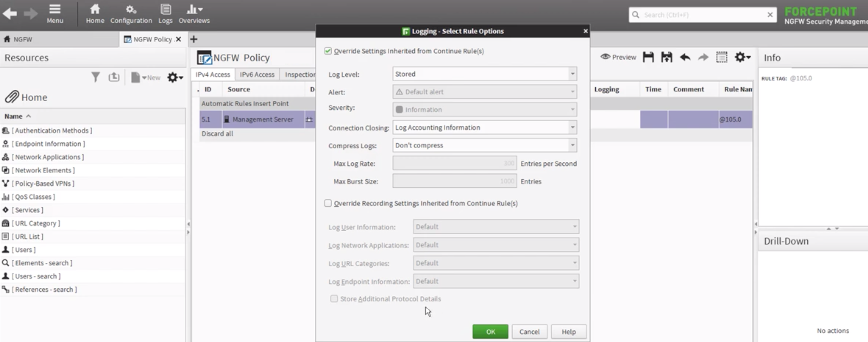Go forward with the right arrow icon
868x342 pixels.
31,14
